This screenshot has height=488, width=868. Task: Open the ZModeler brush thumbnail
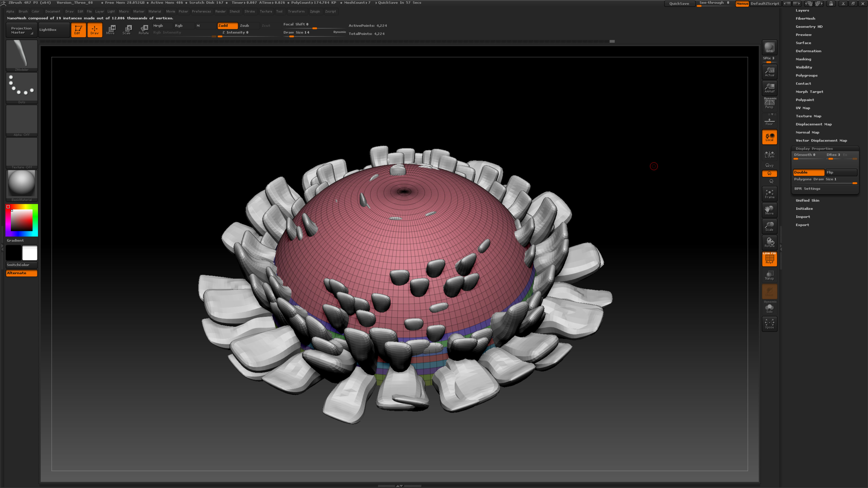point(21,55)
